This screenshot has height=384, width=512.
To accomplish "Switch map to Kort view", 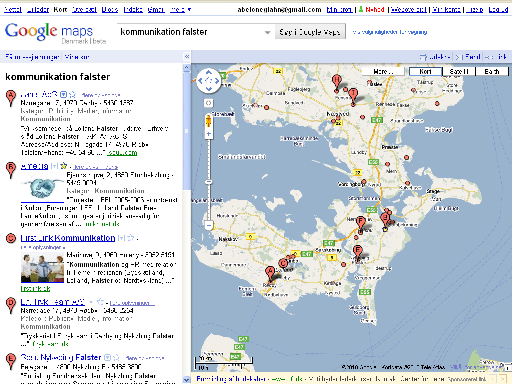I will 425,71.
